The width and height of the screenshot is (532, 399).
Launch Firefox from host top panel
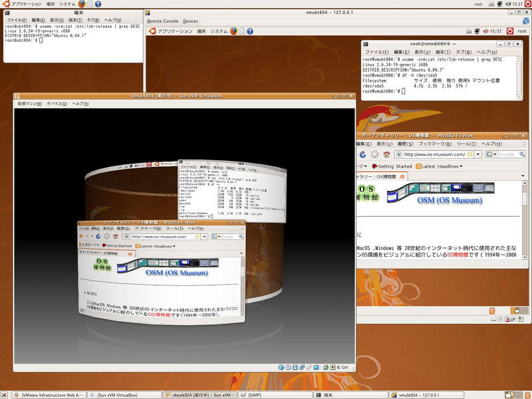pyautogui.click(x=82, y=4)
